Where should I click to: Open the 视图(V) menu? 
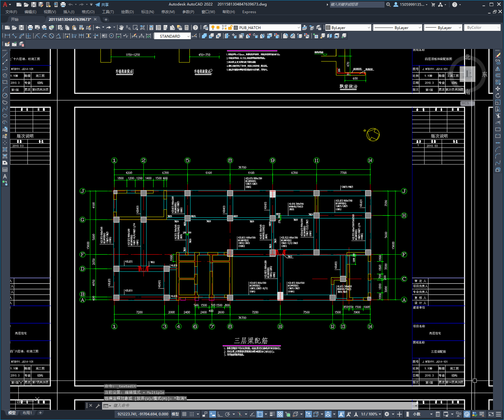tap(50, 12)
